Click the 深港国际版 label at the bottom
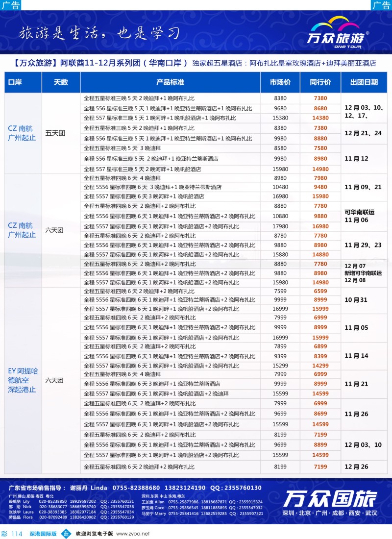This screenshot has width=392, height=539. (43, 534)
